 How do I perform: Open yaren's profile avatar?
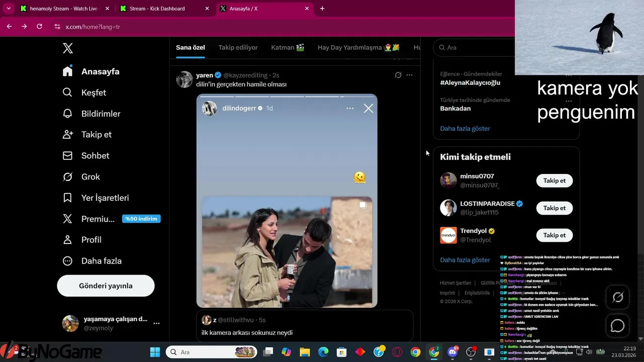click(184, 79)
